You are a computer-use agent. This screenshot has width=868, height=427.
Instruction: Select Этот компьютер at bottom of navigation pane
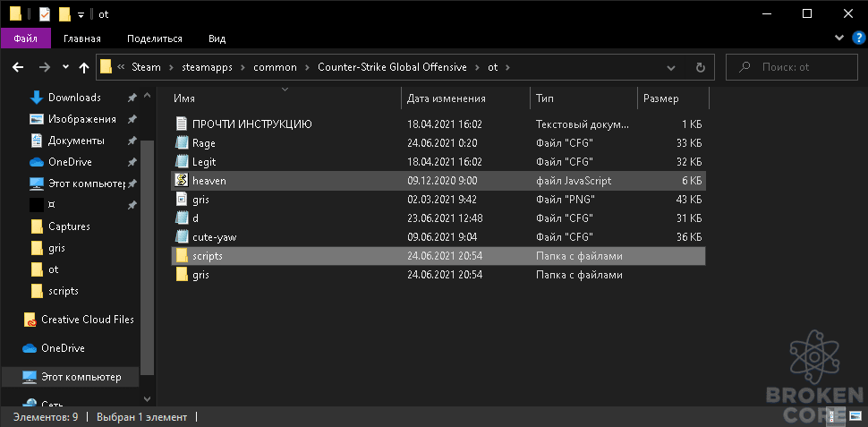81,377
